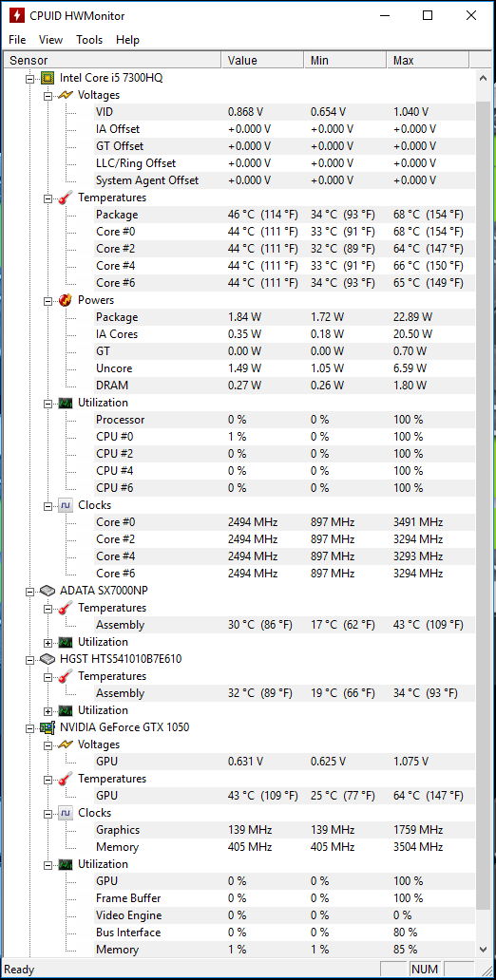Screen dimensions: 496x980
Task: Click the Intel Core i5 7300HQ processor icon
Action: click(x=47, y=78)
